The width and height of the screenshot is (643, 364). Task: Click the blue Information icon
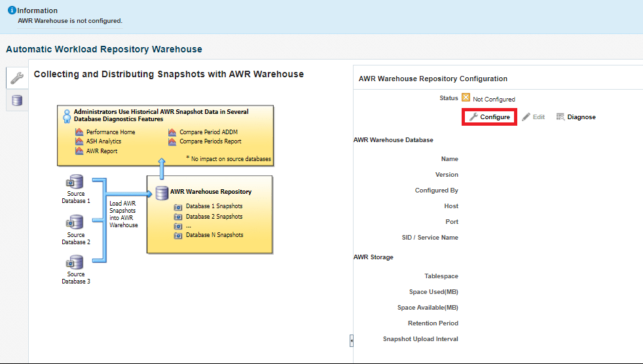11,10
